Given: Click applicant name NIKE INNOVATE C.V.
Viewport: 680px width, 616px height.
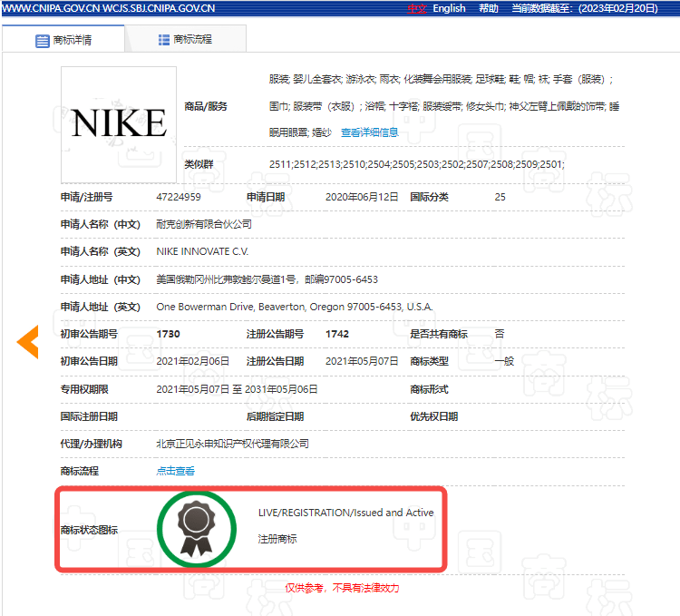Looking at the screenshot, I should 202,251.
